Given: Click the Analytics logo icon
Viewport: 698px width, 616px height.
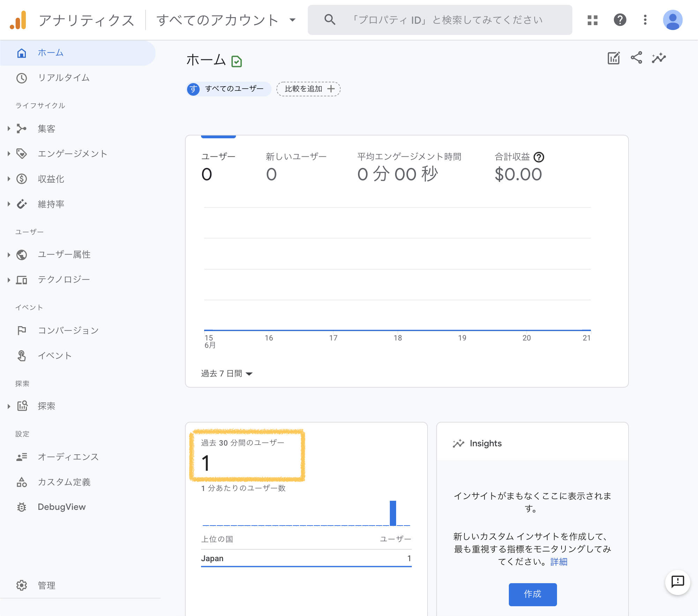Looking at the screenshot, I should (x=18, y=20).
